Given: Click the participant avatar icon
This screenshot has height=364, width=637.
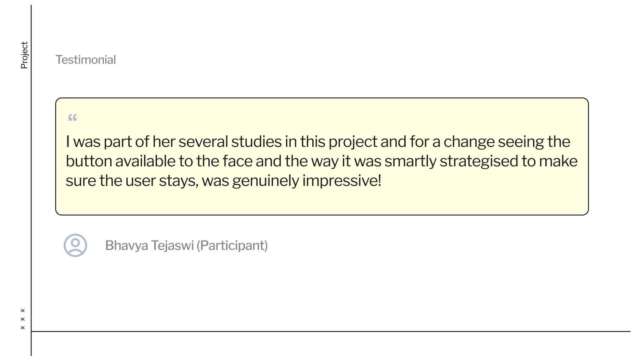Looking at the screenshot, I should (x=75, y=245).
